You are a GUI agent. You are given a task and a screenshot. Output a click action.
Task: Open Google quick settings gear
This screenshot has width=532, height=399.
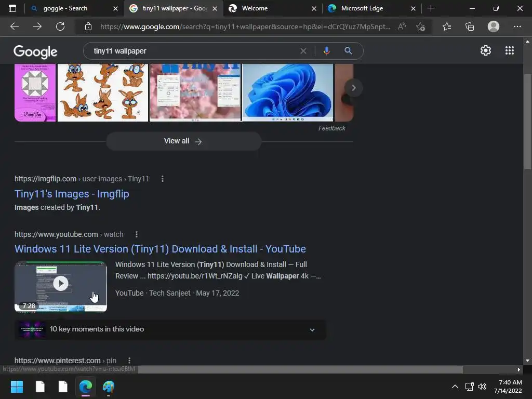(x=486, y=50)
